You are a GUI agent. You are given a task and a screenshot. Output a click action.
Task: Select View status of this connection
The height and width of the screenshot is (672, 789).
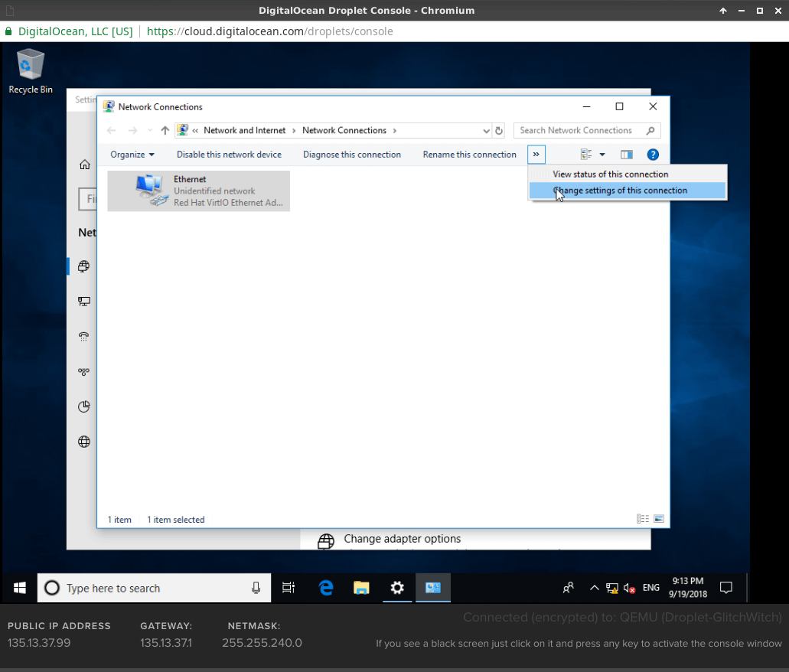(x=610, y=175)
